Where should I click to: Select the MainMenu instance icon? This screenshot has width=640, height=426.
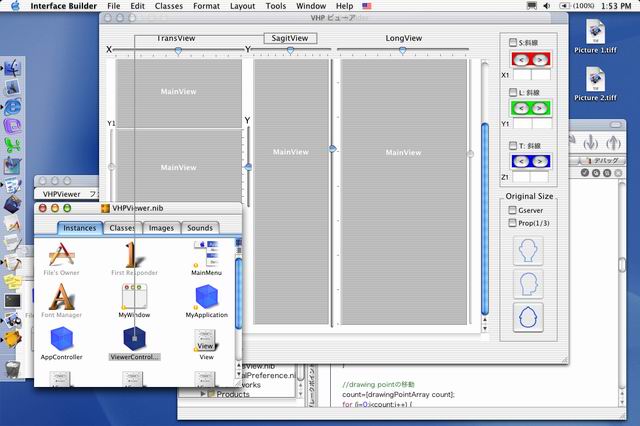(207, 254)
